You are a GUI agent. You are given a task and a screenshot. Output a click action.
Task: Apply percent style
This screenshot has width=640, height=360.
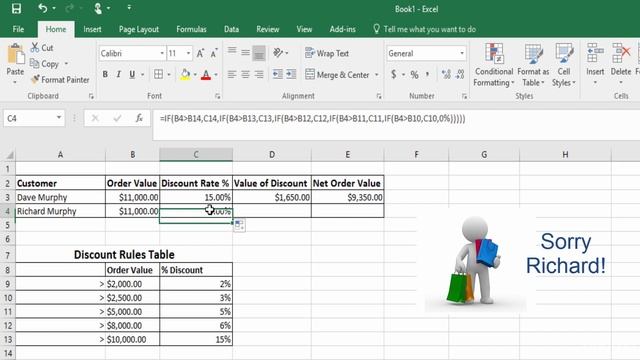[x=415, y=74]
